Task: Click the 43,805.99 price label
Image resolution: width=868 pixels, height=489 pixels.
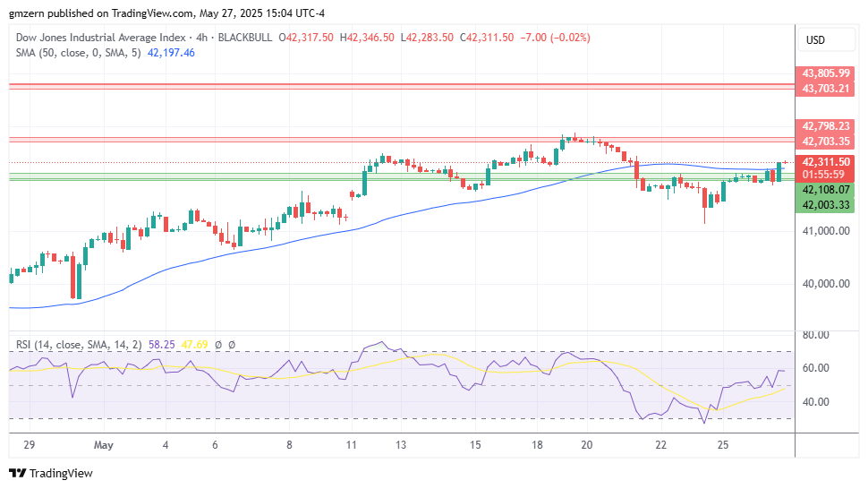Action: pos(825,73)
